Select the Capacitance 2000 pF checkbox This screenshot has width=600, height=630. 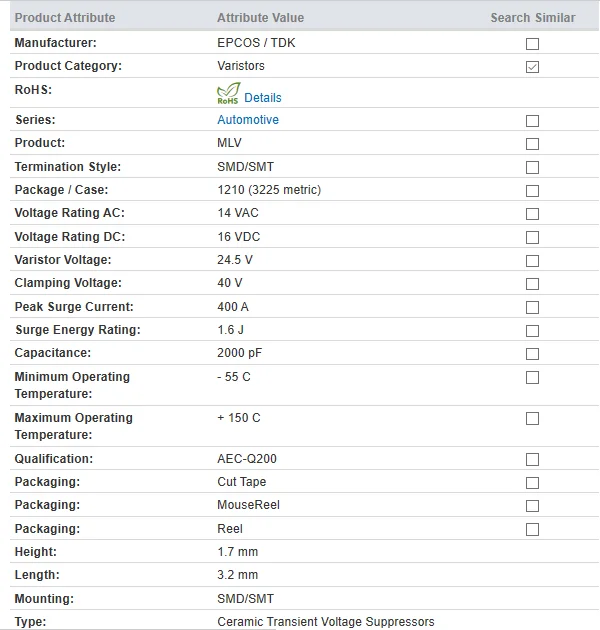tap(532, 354)
